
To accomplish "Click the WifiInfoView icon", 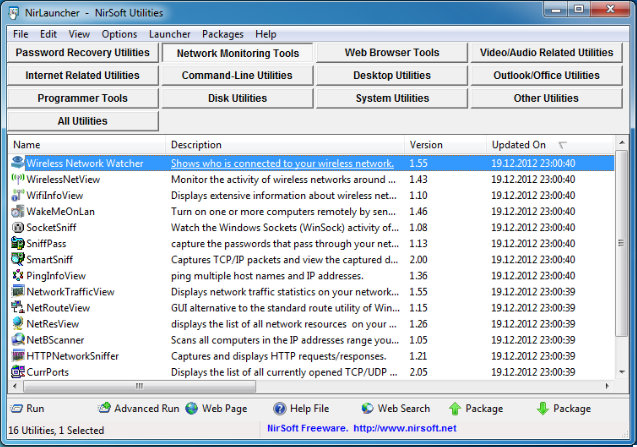I will [x=17, y=195].
